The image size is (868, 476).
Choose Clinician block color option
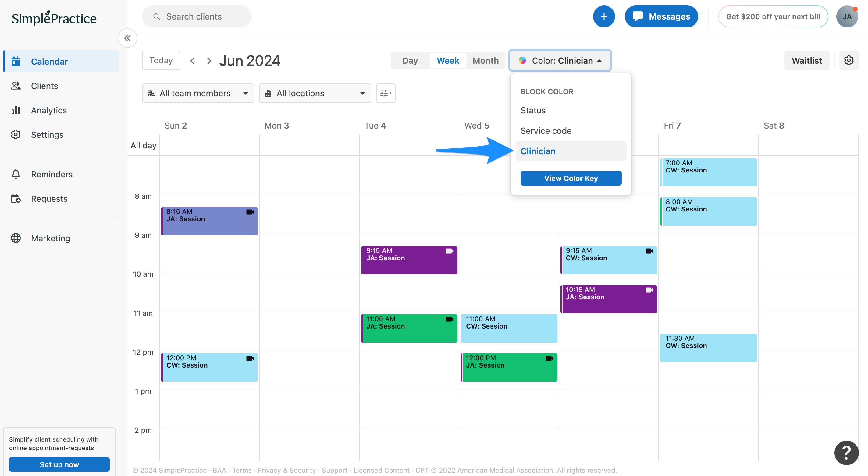point(571,151)
